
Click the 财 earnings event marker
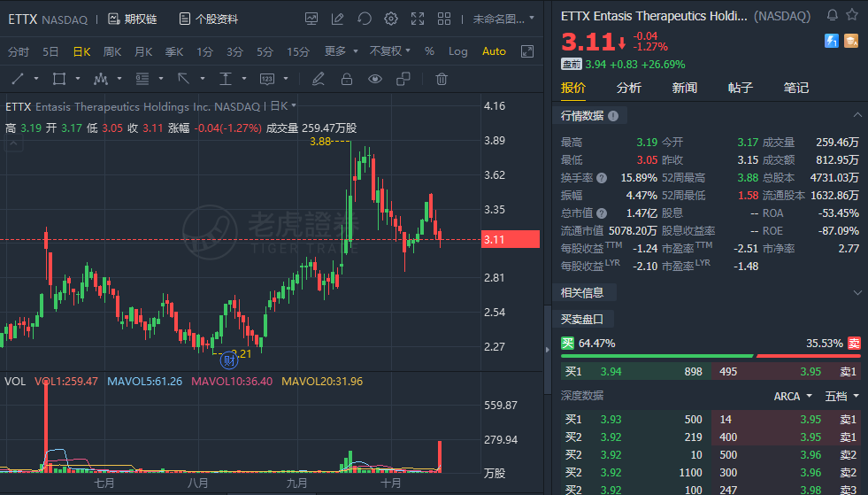pos(229,361)
